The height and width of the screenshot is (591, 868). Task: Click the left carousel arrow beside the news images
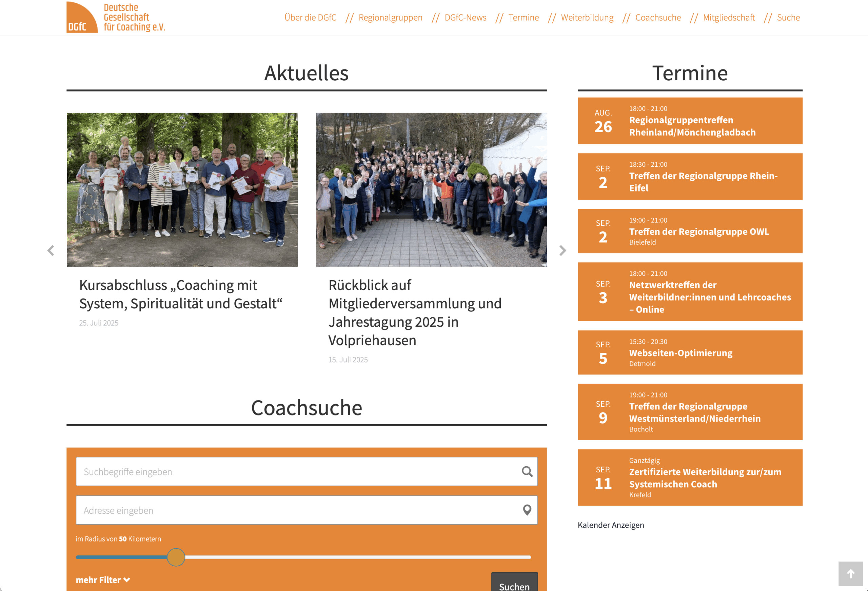pos(51,250)
